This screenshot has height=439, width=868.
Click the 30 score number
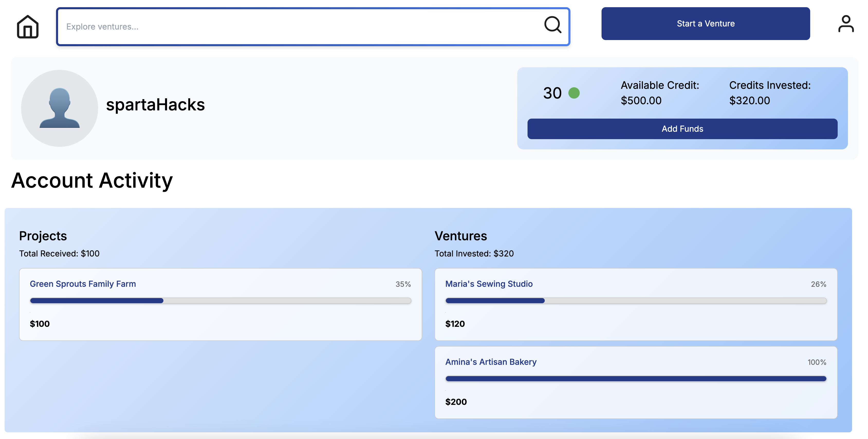552,93
